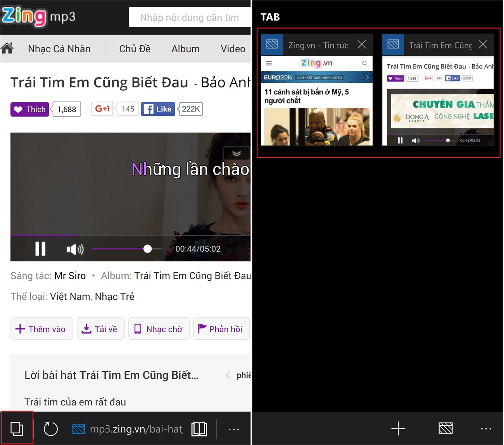Open the Zing mp3 home icon

pos(7,48)
